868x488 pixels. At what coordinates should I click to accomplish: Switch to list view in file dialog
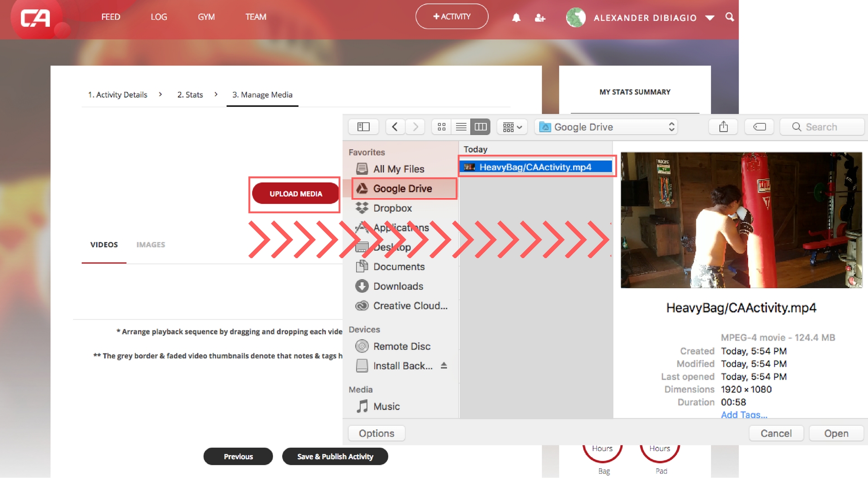point(461,127)
